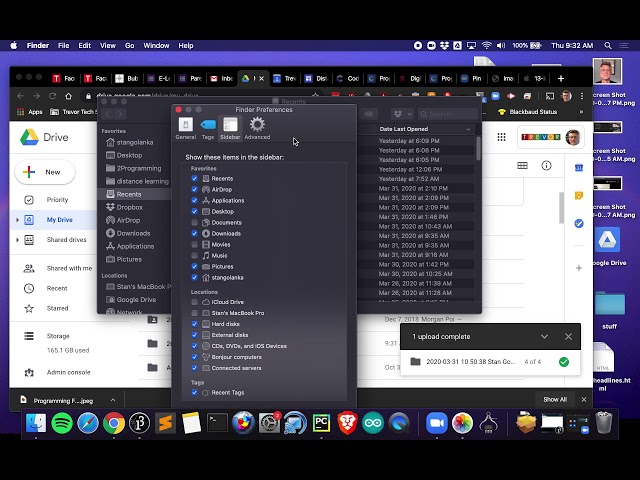The image size is (640, 480).
Task: Open System Preferences from the Dock
Action: pyautogui.click(x=269, y=423)
